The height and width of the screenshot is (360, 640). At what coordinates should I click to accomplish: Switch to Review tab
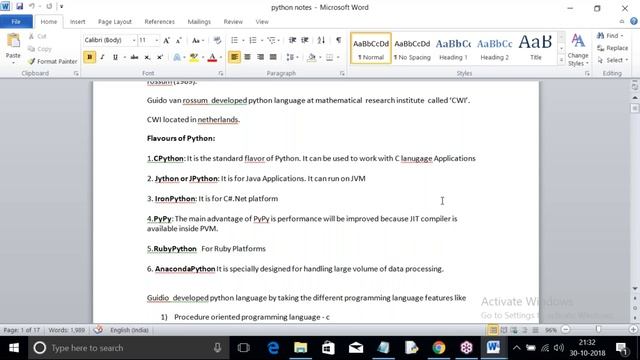(x=233, y=22)
